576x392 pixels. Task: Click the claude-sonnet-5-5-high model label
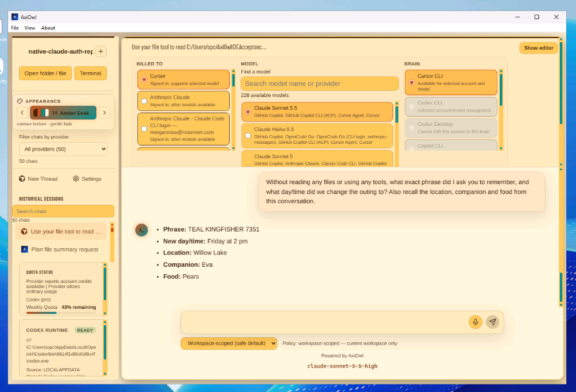(x=342, y=366)
